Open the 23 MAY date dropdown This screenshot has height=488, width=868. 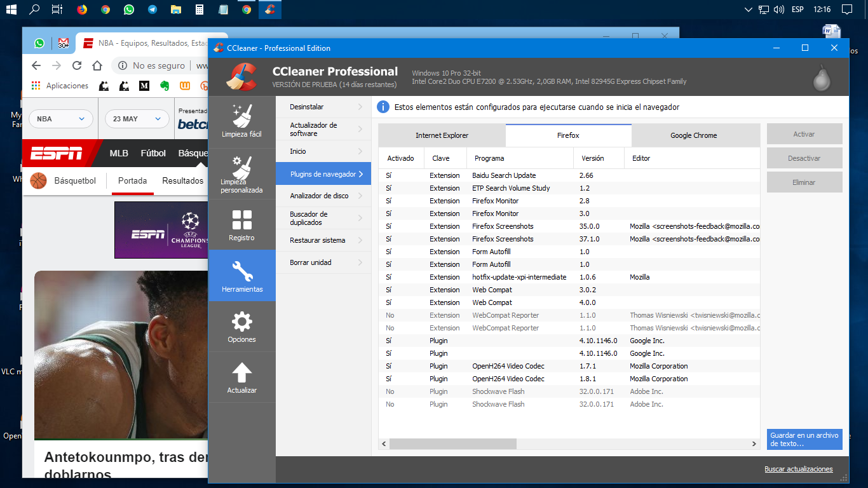(137, 119)
